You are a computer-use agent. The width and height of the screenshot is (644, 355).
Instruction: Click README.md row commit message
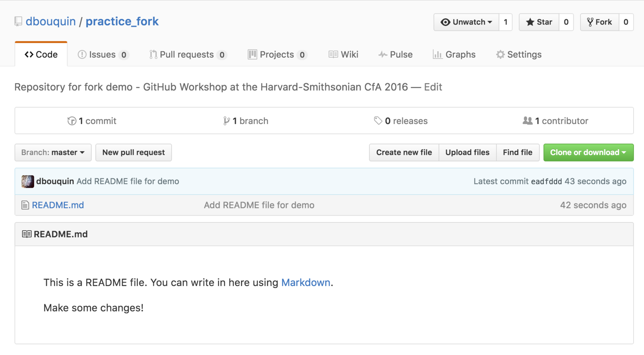point(259,205)
